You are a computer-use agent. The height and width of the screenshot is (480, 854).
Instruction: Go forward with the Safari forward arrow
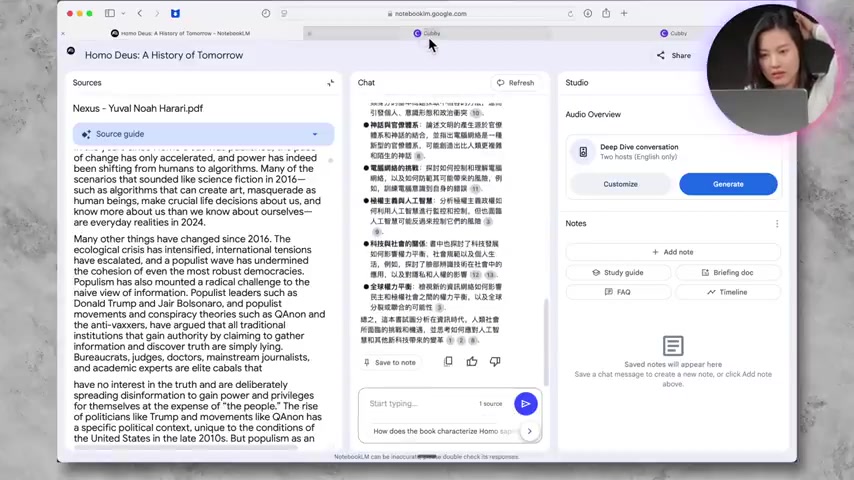coord(157,13)
